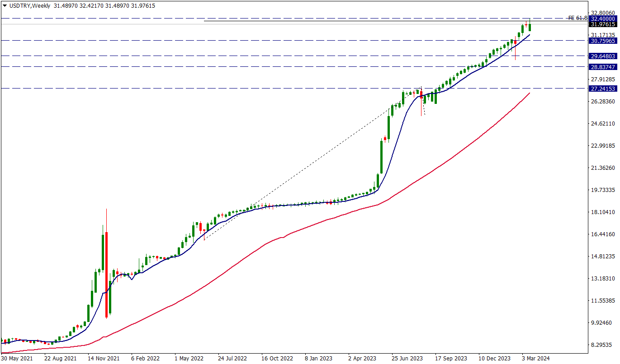The height and width of the screenshot is (364, 620).
Task: Click the 26.28360 price scale value
Action: [603, 101]
